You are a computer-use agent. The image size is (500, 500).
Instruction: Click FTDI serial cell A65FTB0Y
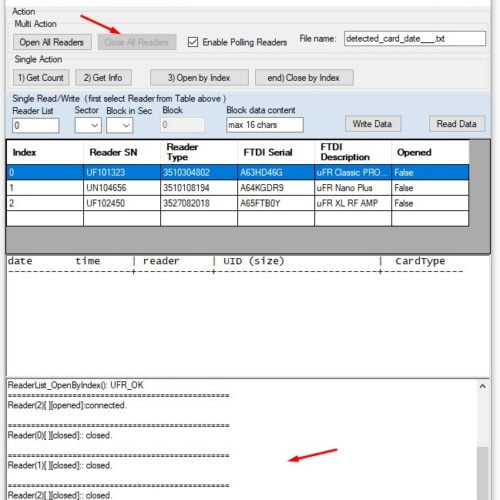point(276,203)
